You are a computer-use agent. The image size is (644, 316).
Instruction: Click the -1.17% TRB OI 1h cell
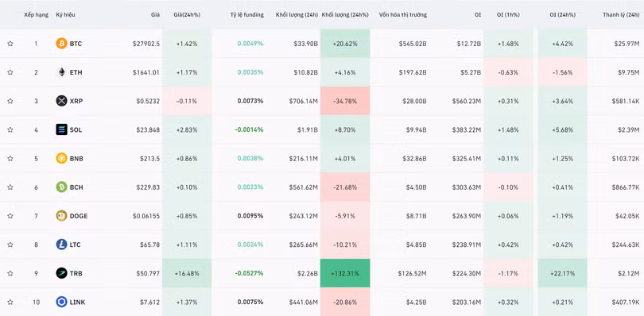508,273
